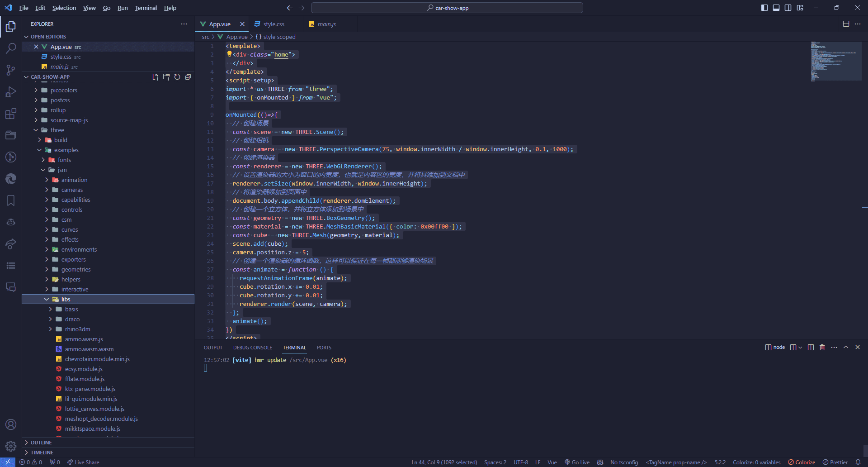Collapse all folders in explorer
Viewport: 868px width, 467px height.
pyautogui.click(x=188, y=77)
